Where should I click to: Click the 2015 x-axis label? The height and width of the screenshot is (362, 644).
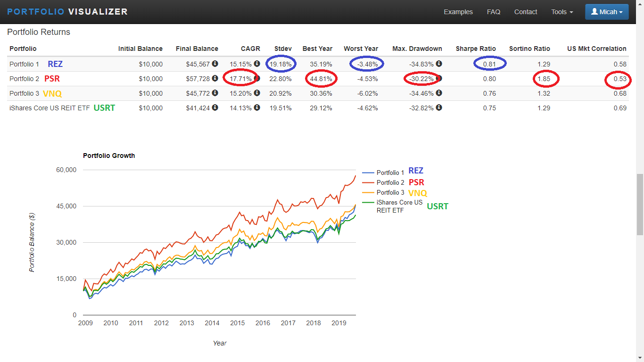[x=238, y=323]
